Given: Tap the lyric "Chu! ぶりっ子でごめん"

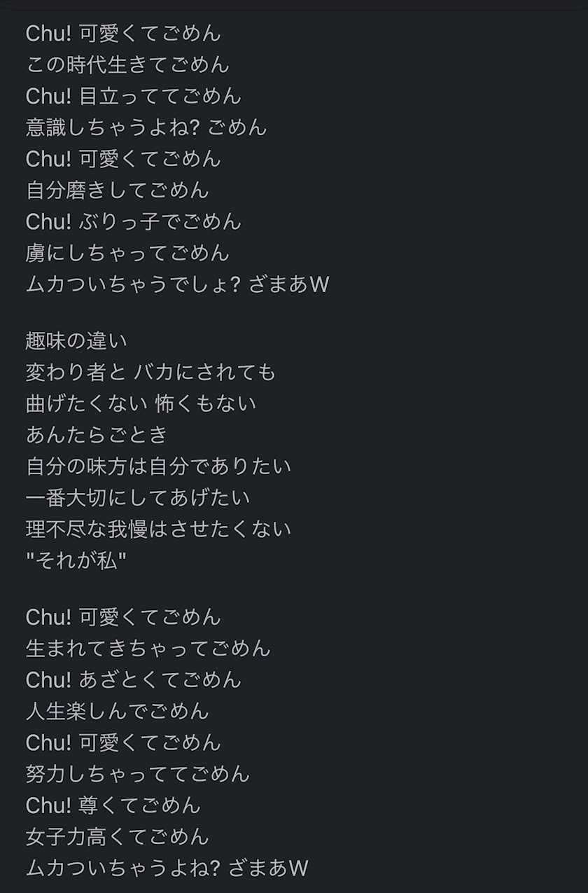Looking at the screenshot, I should coord(133,221).
